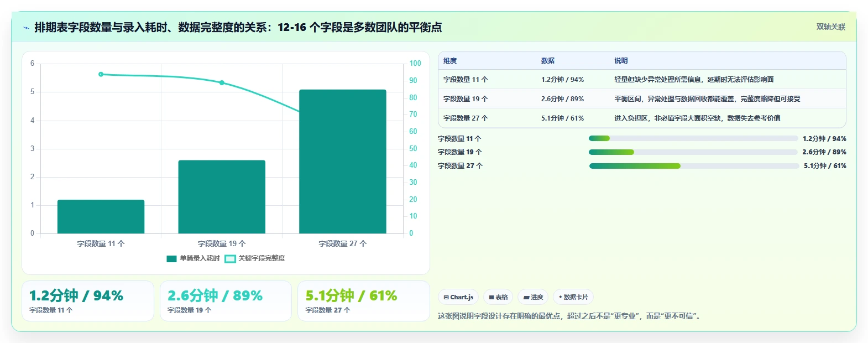This screenshot has width=868, height=343.
Task: Click the bar for 字段数量 11 个
Action: (101, 216)
